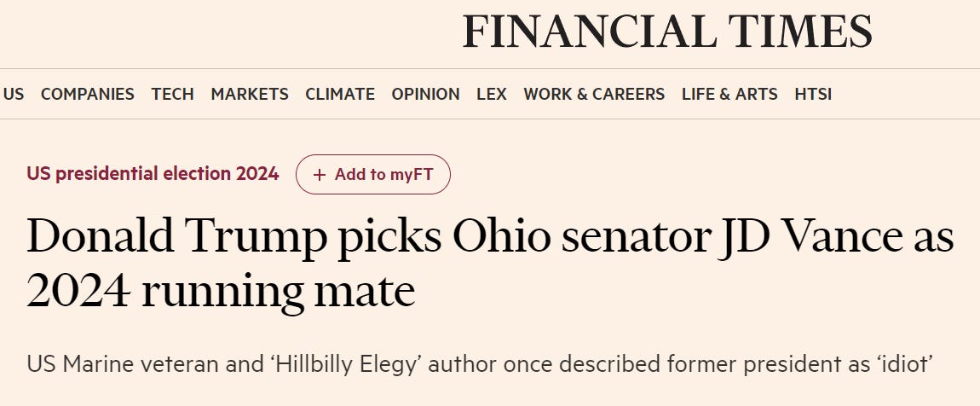Open the US presidential election 2024 topic

coord(153,174)
